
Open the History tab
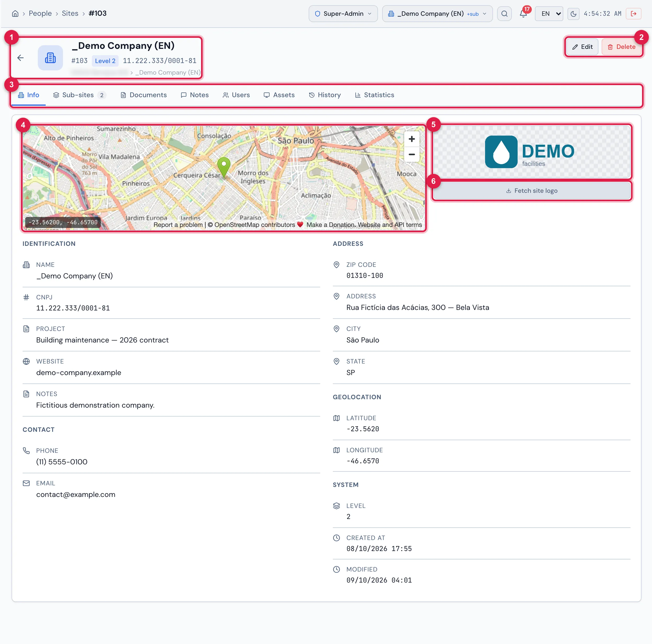(325, 95)
